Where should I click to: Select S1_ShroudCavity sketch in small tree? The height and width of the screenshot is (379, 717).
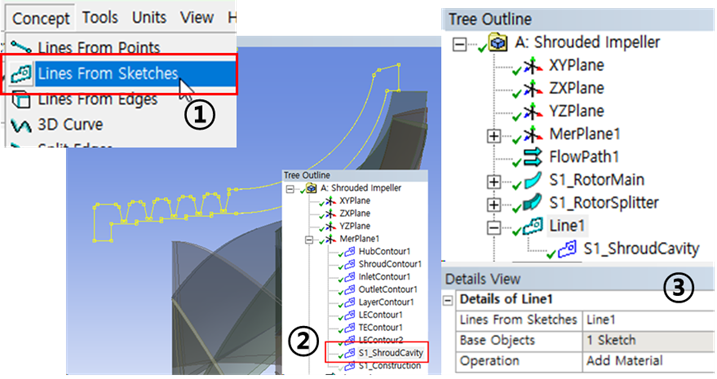point(391,353)
